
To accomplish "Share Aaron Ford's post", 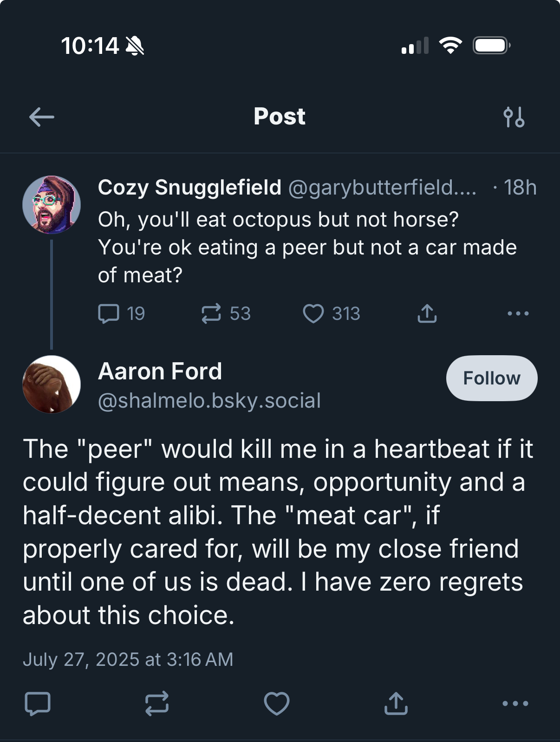I will (x=396, y=703).
